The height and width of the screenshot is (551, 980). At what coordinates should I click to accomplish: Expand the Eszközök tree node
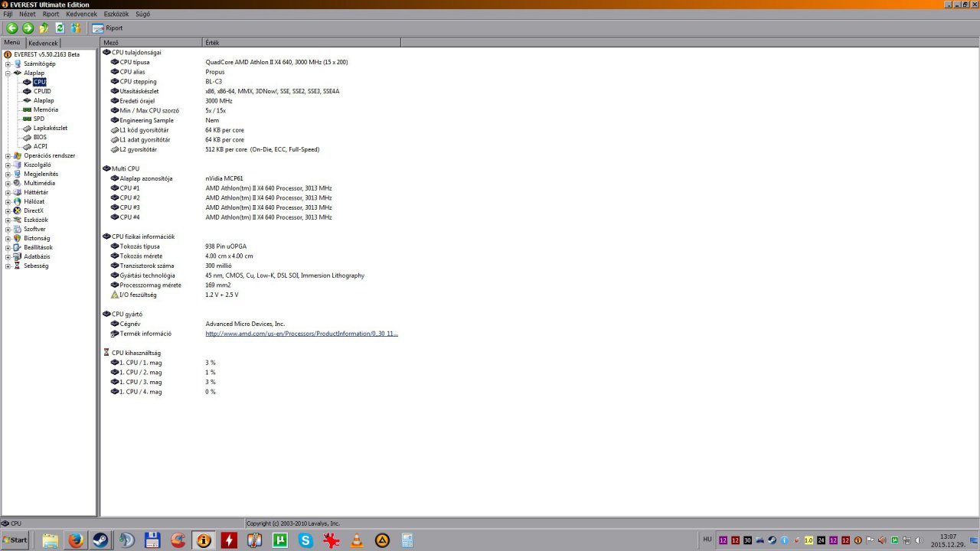(8, 220)
